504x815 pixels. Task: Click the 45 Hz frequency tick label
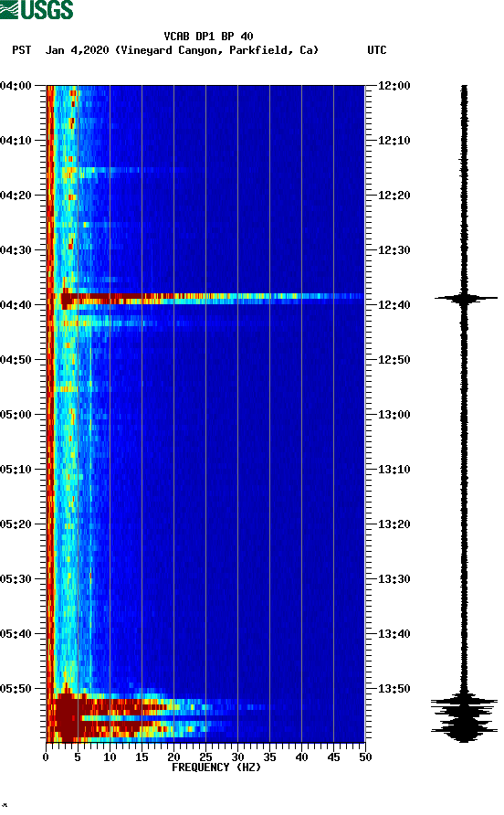333,757
